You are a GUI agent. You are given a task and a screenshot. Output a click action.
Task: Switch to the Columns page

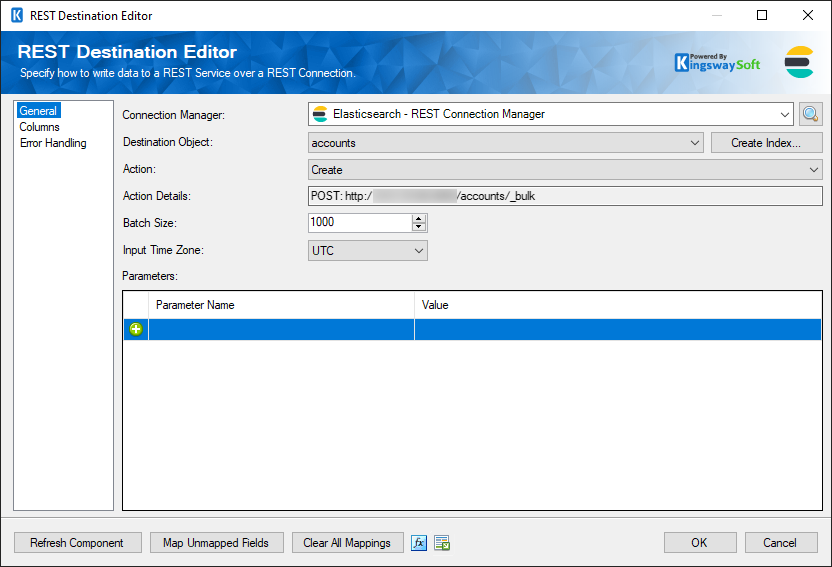pyautogui.click(x=39, y=127)
